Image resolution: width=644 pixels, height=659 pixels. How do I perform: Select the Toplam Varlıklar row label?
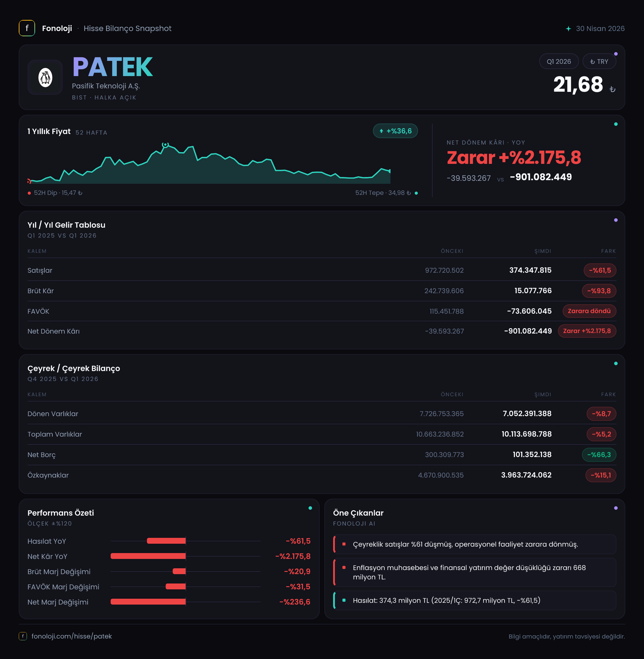55,434
